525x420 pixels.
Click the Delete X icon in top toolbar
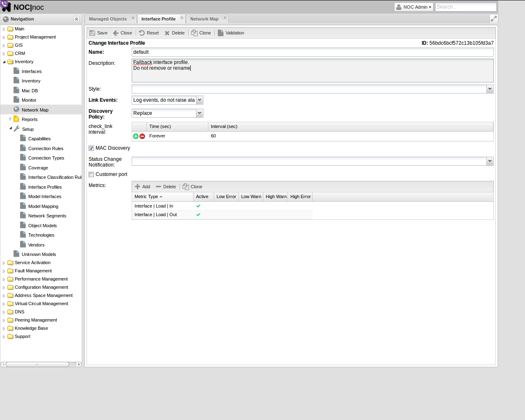coord(167,33)
